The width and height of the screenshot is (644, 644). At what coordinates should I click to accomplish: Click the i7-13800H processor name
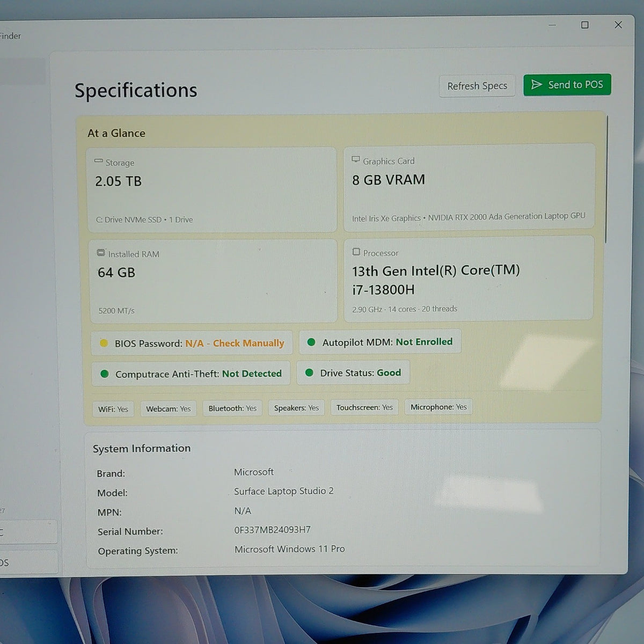(x=383, y=290)
